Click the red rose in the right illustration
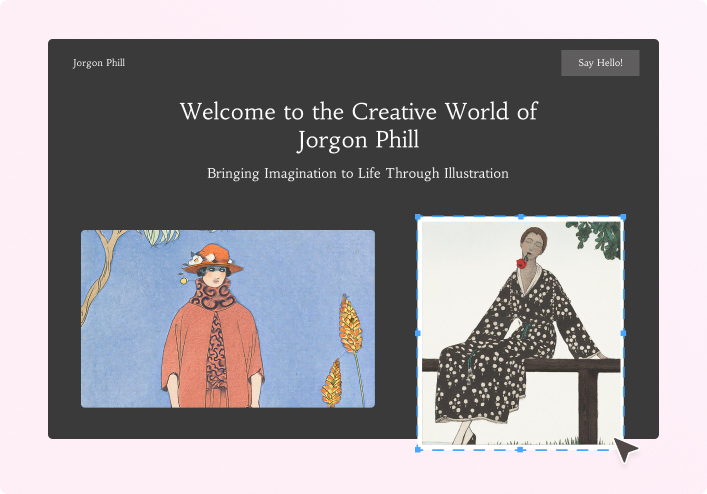This screenshot has width=707, height=494. 521,264
